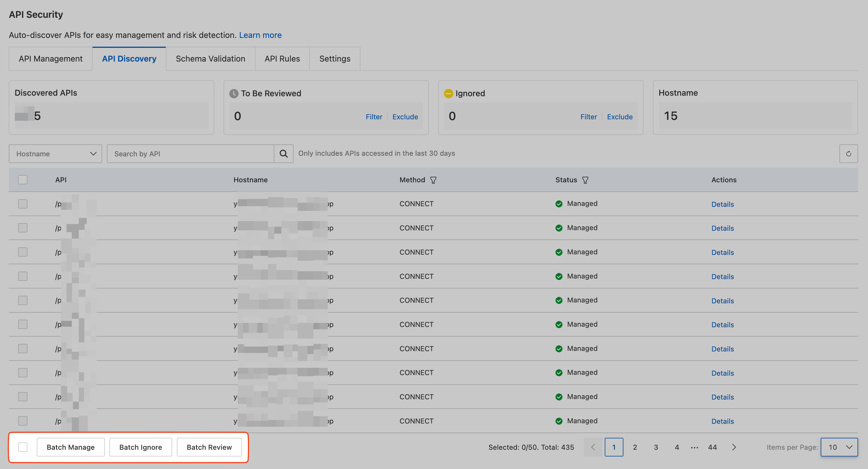Focus the Search by API field
Screen dimensions: 868x469
click(190, 154)
